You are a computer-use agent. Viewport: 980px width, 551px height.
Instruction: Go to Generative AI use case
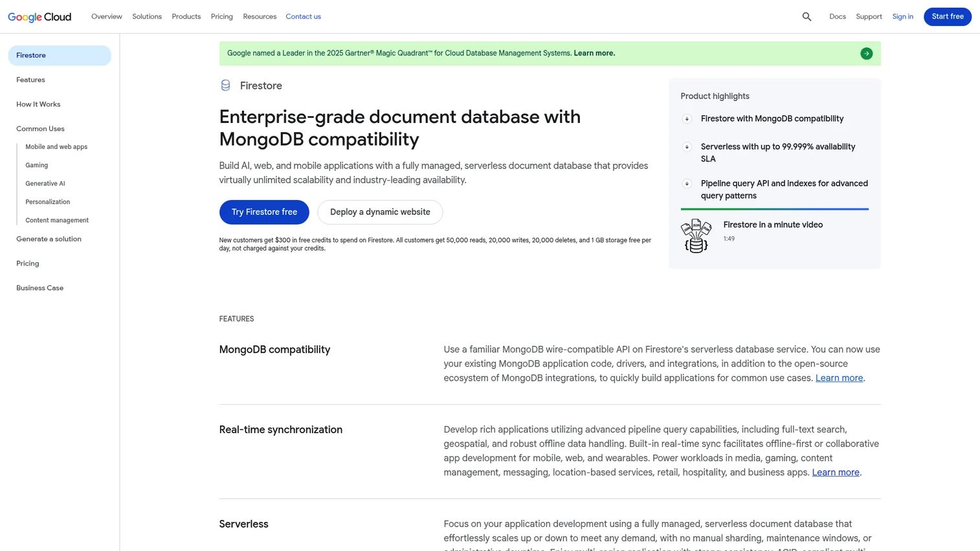[x=45, y=184]
